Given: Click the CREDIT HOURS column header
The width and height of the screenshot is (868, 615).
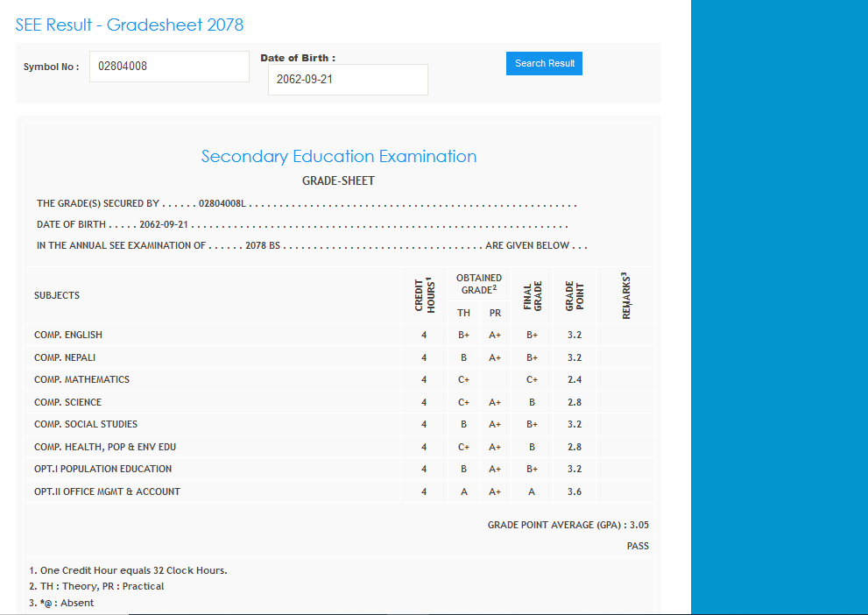Looking at the screenshot, I should [424, 295].
